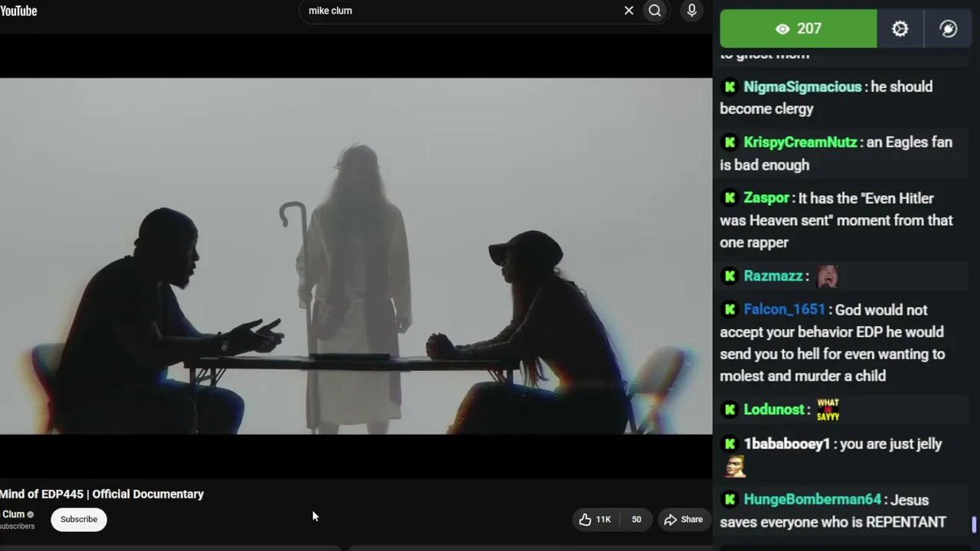This screenshot has height=551, width=980.
Task: Click the message 'you are just jelly'
Action: [x=890, y=444]
